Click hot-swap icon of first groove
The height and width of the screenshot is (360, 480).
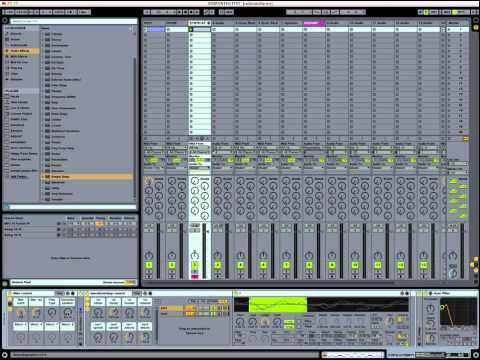(59, 223)
